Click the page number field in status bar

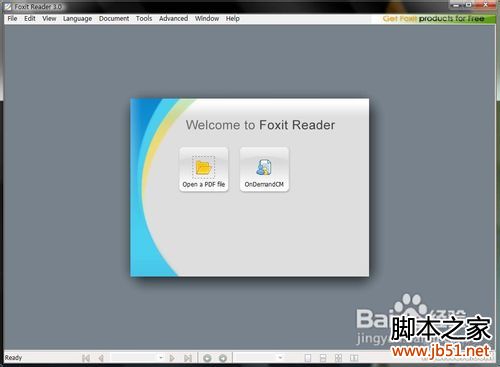tap(133, 358)
